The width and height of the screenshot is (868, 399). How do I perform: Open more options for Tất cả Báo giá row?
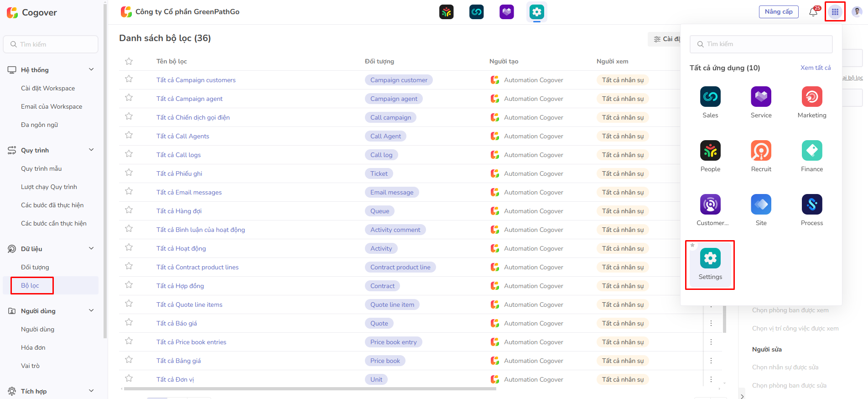[711, 323]
